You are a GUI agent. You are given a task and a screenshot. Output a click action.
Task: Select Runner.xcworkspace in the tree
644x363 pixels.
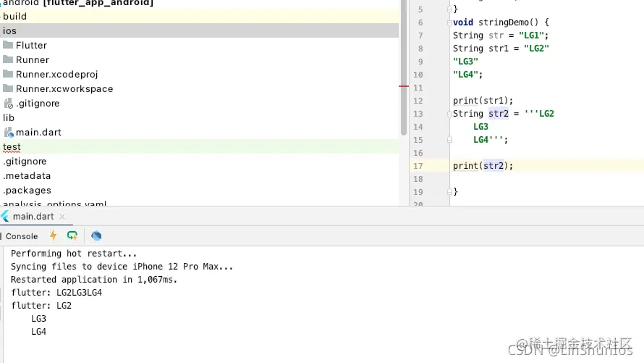[x=64, y=89]
